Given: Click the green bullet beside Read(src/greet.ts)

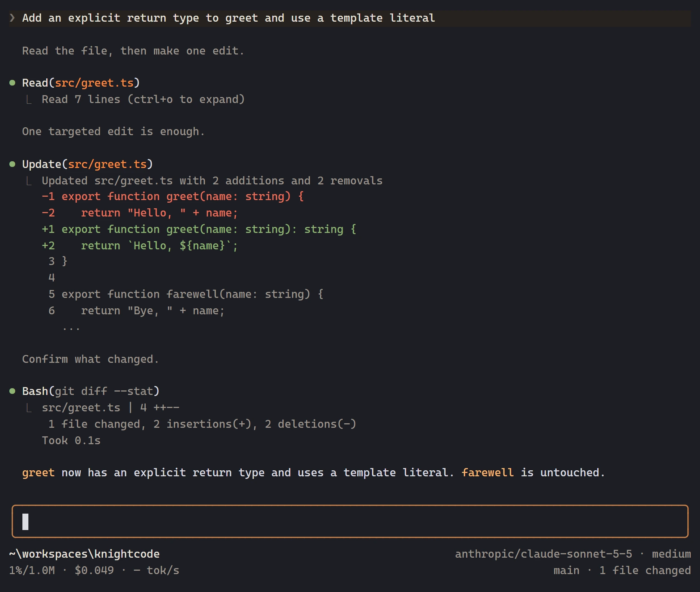Looking at the screenshot, I should (x=12, y=83).
